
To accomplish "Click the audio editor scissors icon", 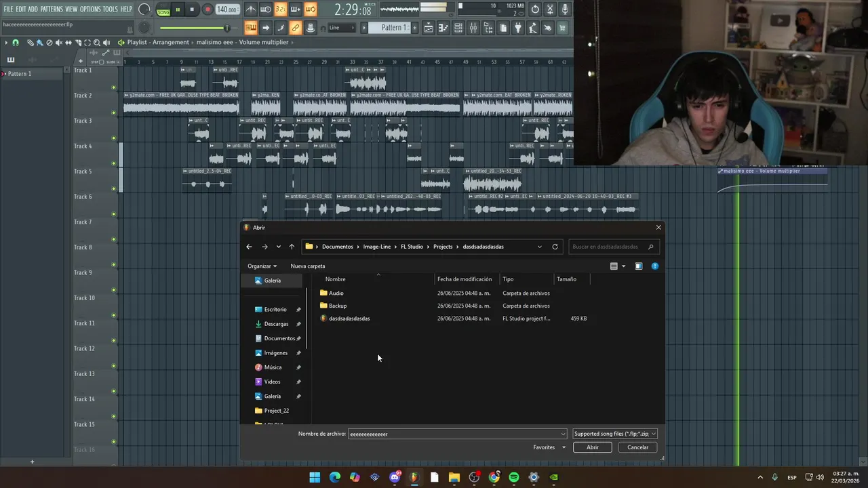I will [x=550, y=9].
